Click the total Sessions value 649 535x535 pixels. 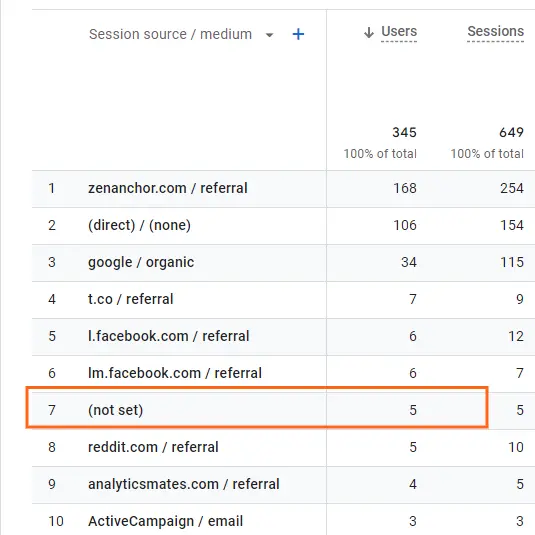click(511, 132)
